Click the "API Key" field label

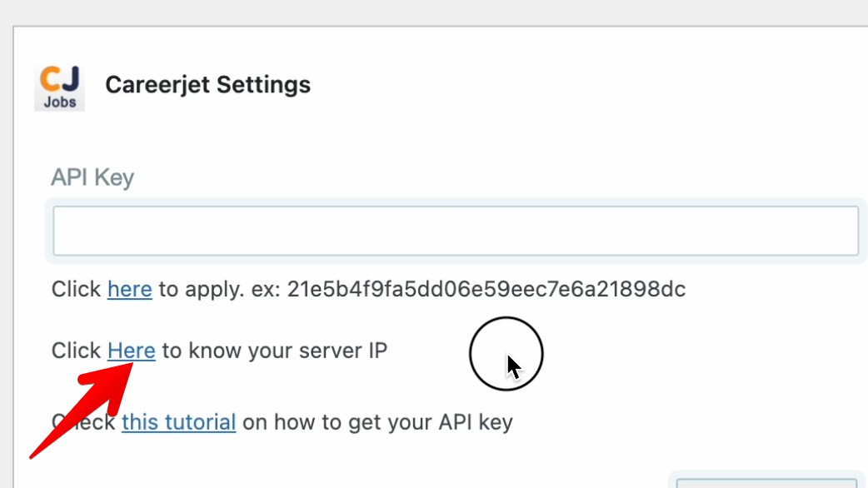92,177
